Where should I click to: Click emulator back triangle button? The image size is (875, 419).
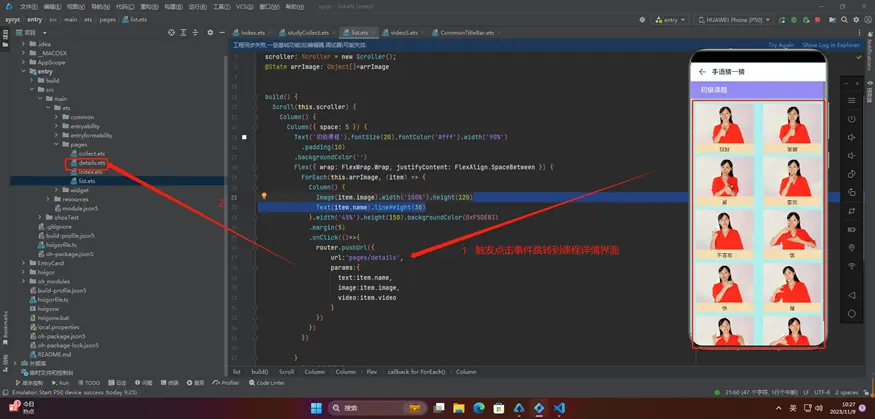[852, 295]
